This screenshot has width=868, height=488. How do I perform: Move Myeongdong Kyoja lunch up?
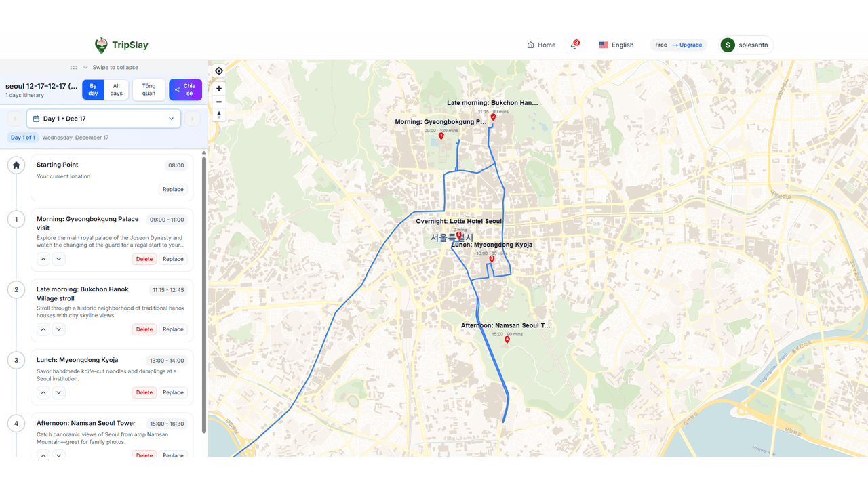[x=43, y=392]
